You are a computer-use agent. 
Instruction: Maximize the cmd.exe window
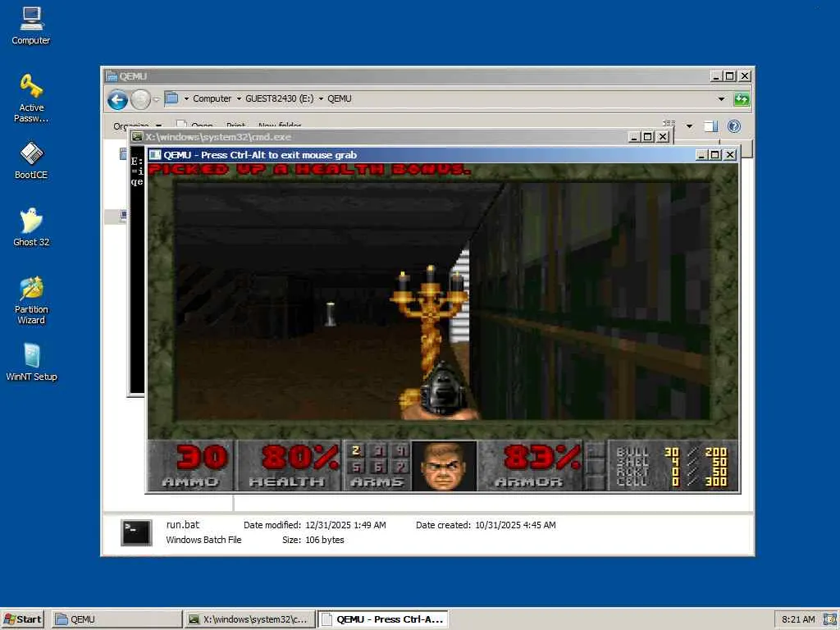648,137
